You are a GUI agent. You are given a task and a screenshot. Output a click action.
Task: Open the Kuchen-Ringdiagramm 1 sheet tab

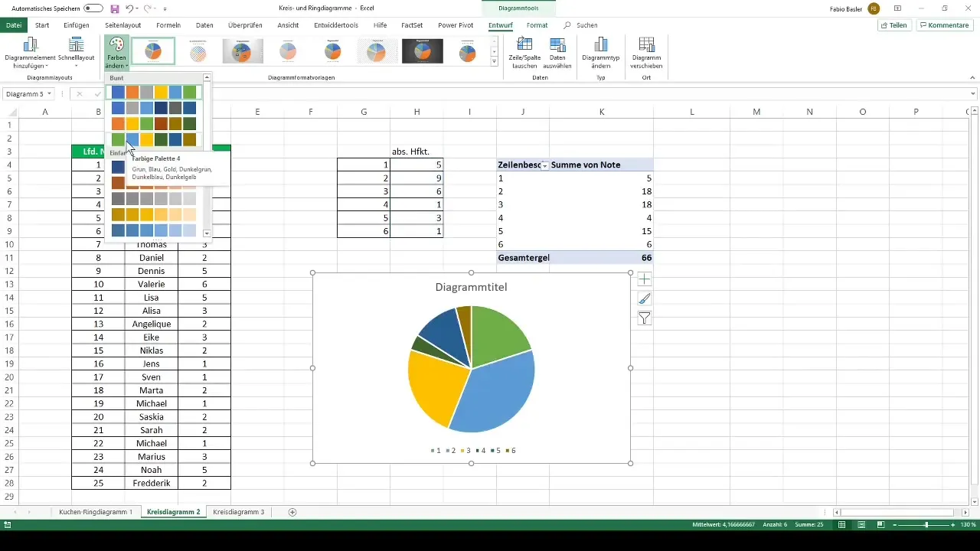click(x=96, y=511)
